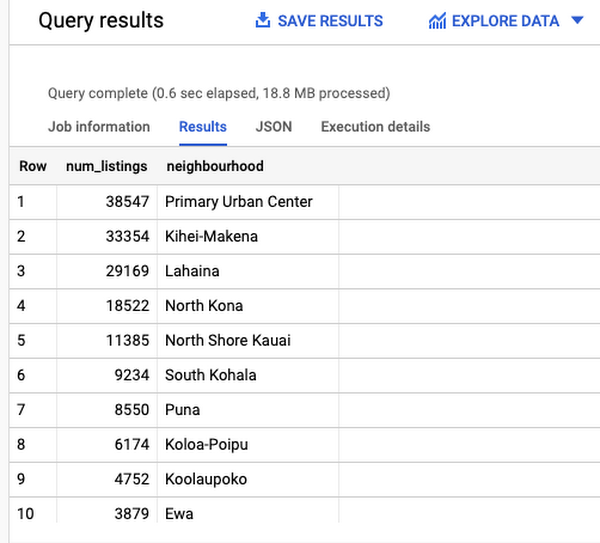Image resolution: width=600 pixels, height=543 pixels.
Task: Select the Results tab
Action: (x=203, y=127)
